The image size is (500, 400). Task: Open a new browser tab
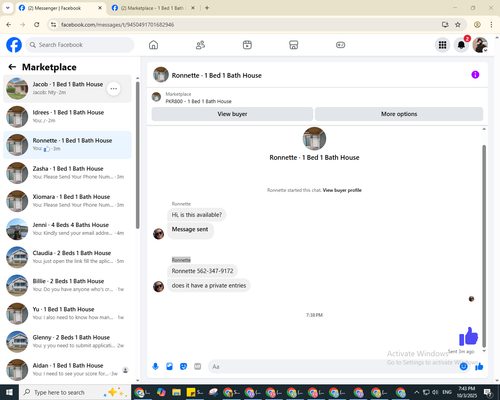click(207, 8)
